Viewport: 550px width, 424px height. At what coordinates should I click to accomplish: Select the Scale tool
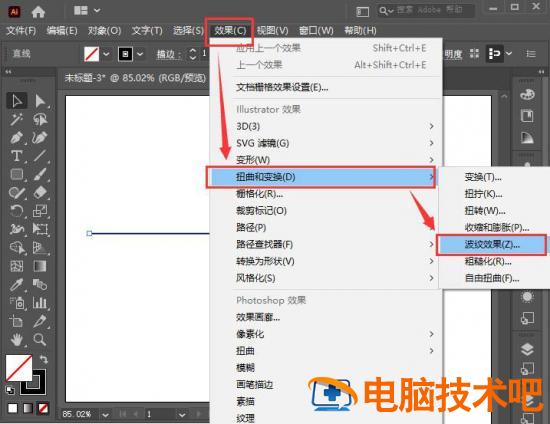point(40,210)
